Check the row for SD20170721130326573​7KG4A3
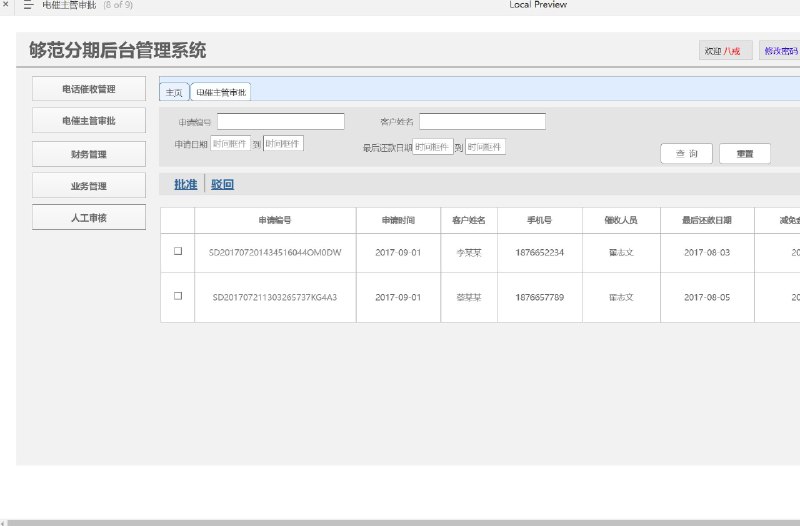This screenshot has height=526, width=800. pyautogui.click(x=178, y=296)
